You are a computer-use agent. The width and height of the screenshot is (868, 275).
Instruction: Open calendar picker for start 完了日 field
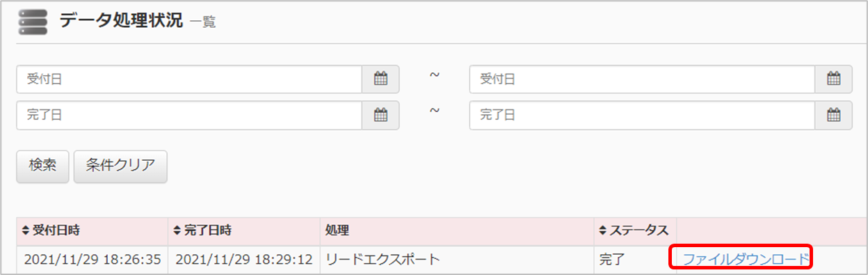click(380, 115)
